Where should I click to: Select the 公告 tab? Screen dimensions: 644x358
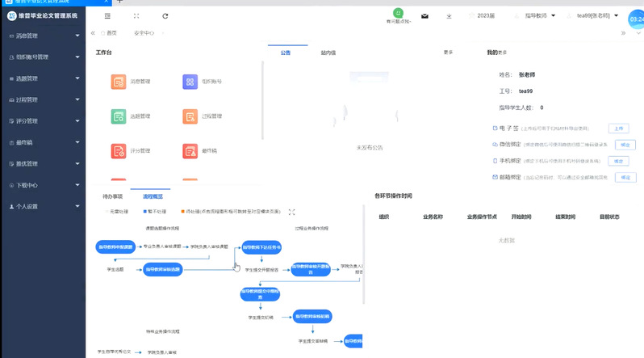[286, 53]
